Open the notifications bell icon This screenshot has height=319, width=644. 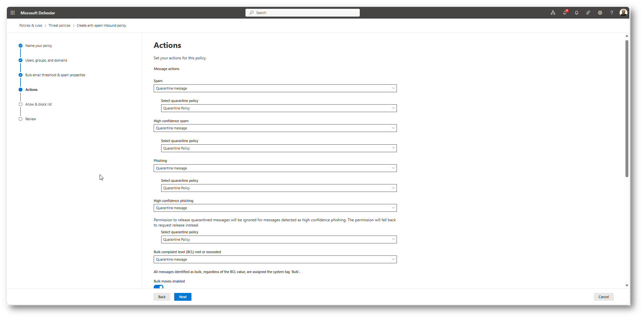pos(577,13)
